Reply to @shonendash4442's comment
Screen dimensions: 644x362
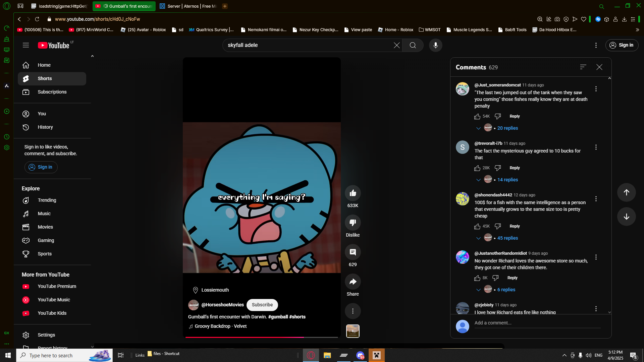tap(515, 226)
